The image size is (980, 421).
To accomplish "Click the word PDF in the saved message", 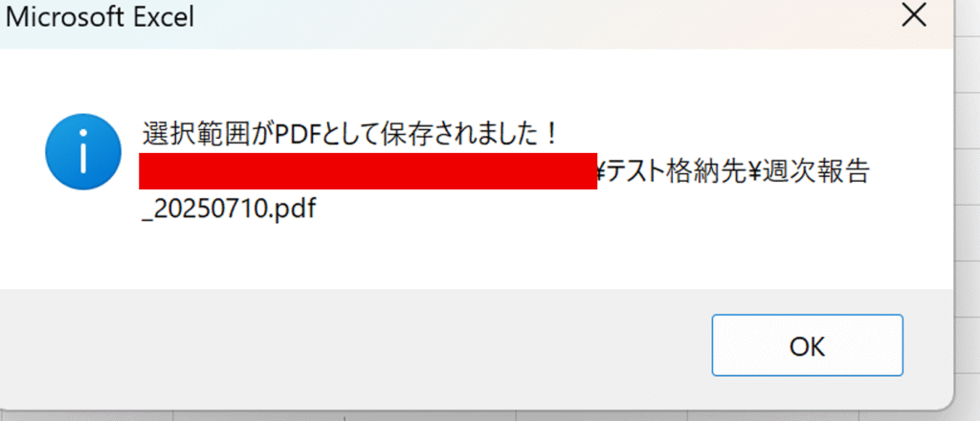I will (x=297, y=135).
